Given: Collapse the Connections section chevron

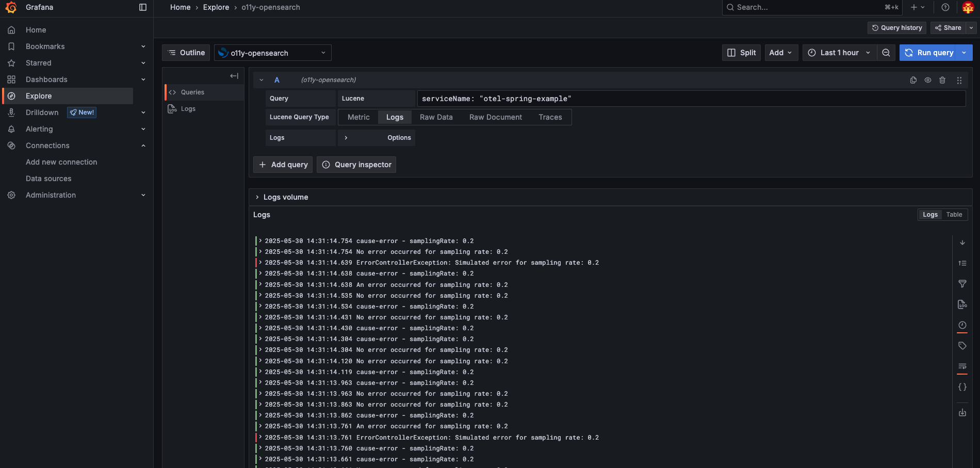Looking at the screenshot, I should pos(143,146).
